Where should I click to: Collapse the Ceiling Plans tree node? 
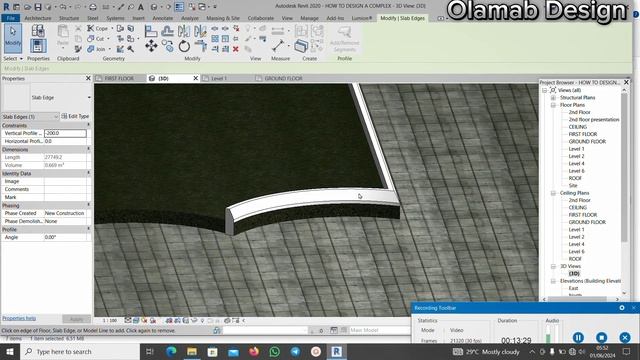pyautogui.click(x=553, y=193)
